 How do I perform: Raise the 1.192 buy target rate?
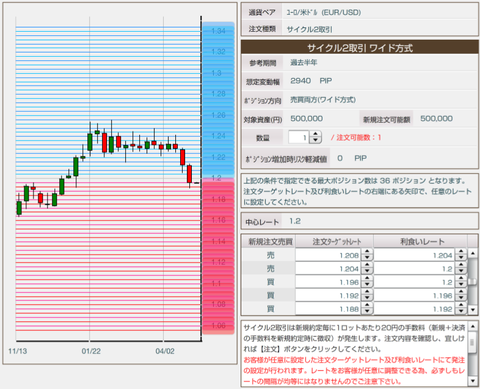(x=367, y=292)
